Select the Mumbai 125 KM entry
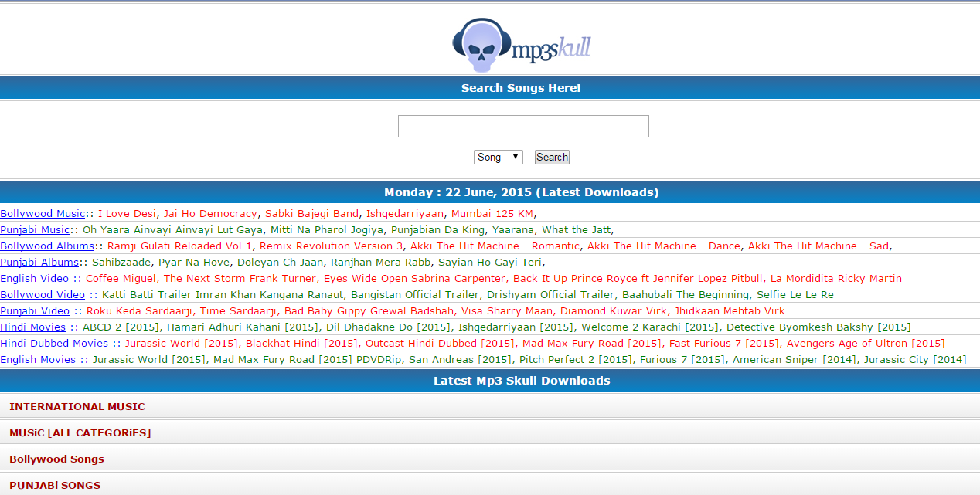980x495 pixels. tap(492, 213)
